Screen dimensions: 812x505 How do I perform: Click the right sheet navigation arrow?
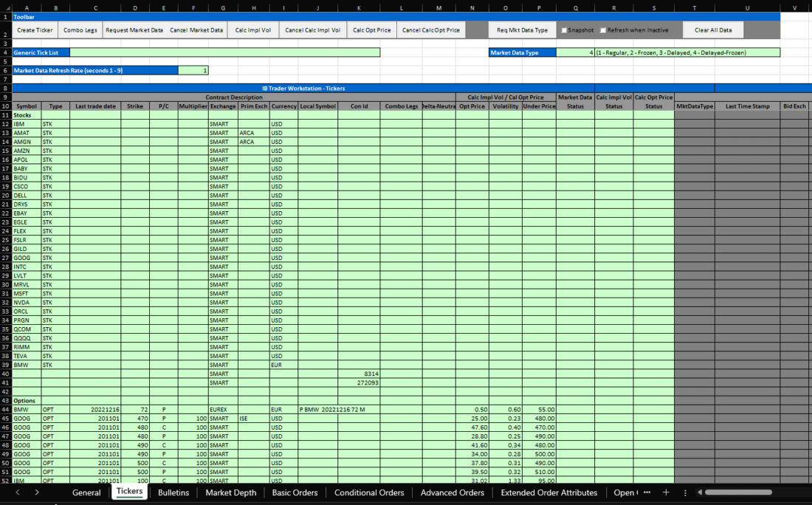pyautogui.click(x=37, y=492)
